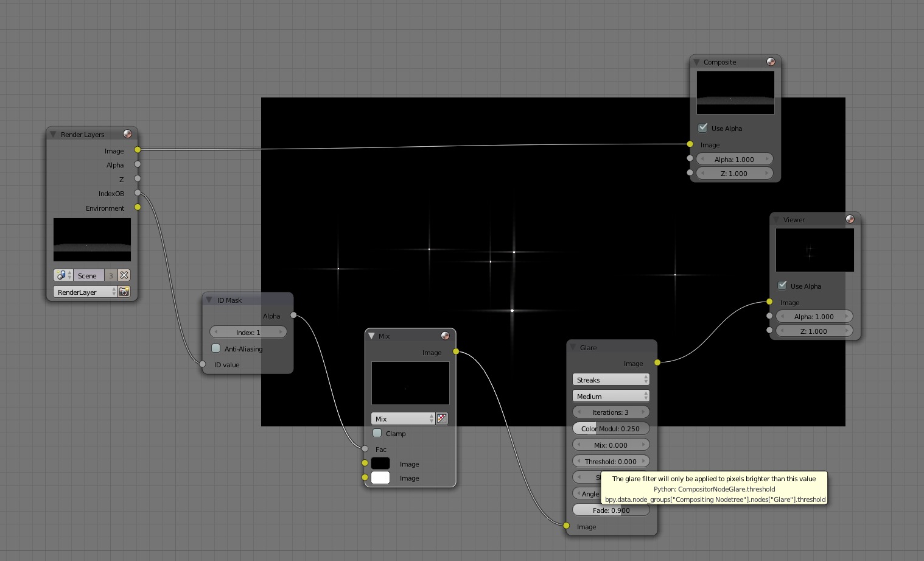The height and width of the screenshot is (561, 924).
Task: Click Composite node Image input socket
Action: pyautogui.click(x=690, y=144)
